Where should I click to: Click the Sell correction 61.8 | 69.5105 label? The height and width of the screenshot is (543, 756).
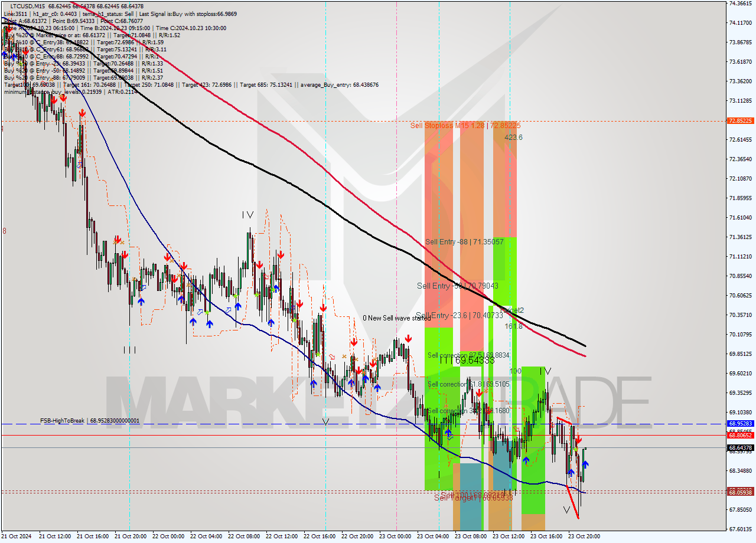coord(468,384)
